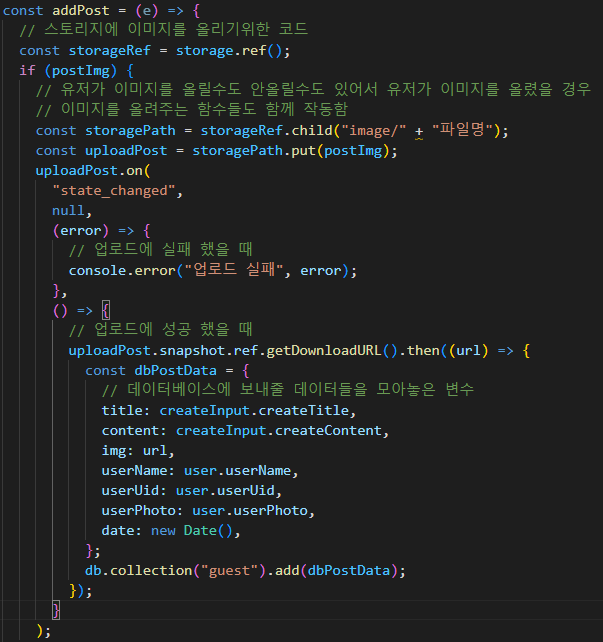Image resolution: width=603 pixels, height=642 pixels.
Task: Click storagePath.put(postImg) call
Action: pyautogui.click(x=290, y=151)
